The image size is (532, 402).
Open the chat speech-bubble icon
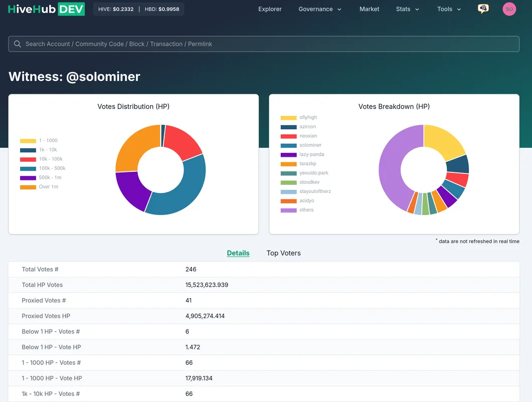(483, 9)
